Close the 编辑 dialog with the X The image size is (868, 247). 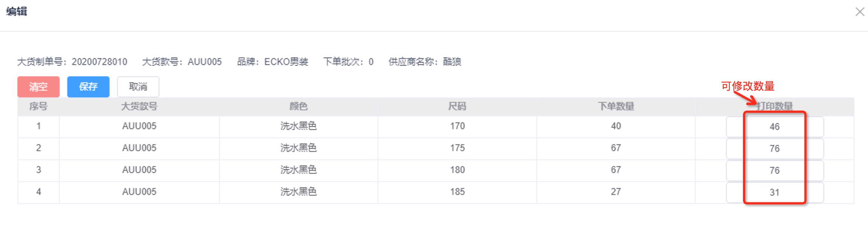click(859, 12)
